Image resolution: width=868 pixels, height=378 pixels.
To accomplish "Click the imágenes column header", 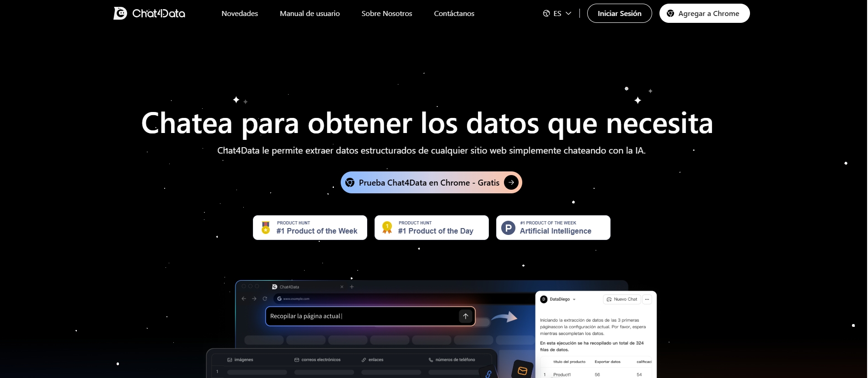I will [240, 360].
